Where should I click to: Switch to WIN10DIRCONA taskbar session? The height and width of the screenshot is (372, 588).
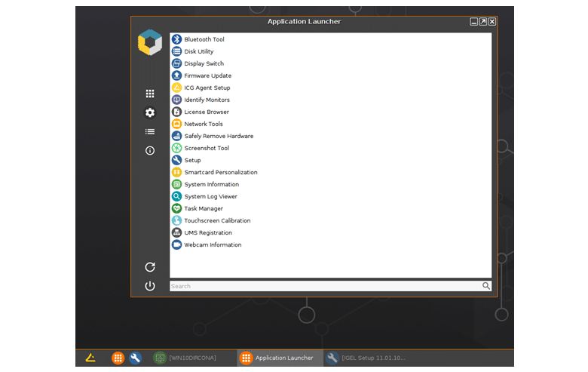click(x=185, y=358)
